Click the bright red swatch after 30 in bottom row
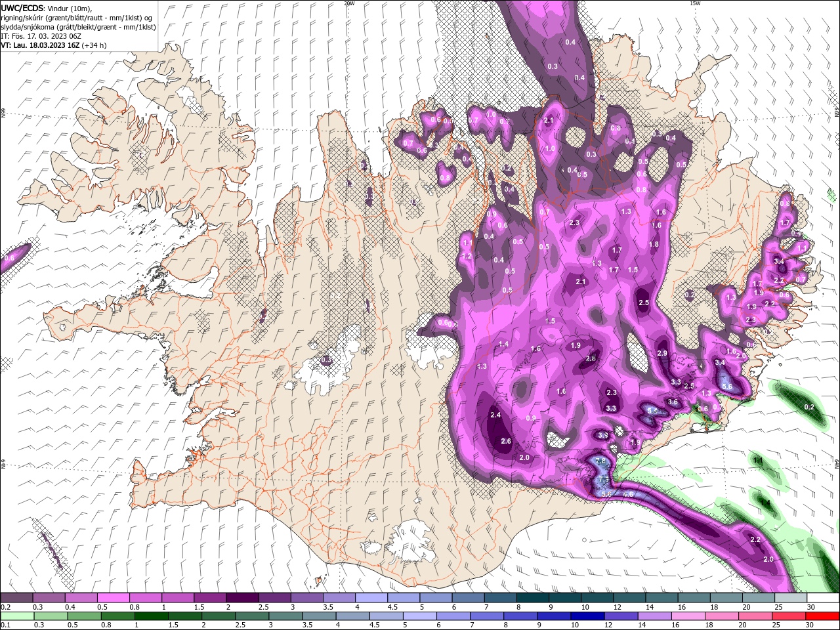Screen dimensions: 840x630 [x=822, y=616]
